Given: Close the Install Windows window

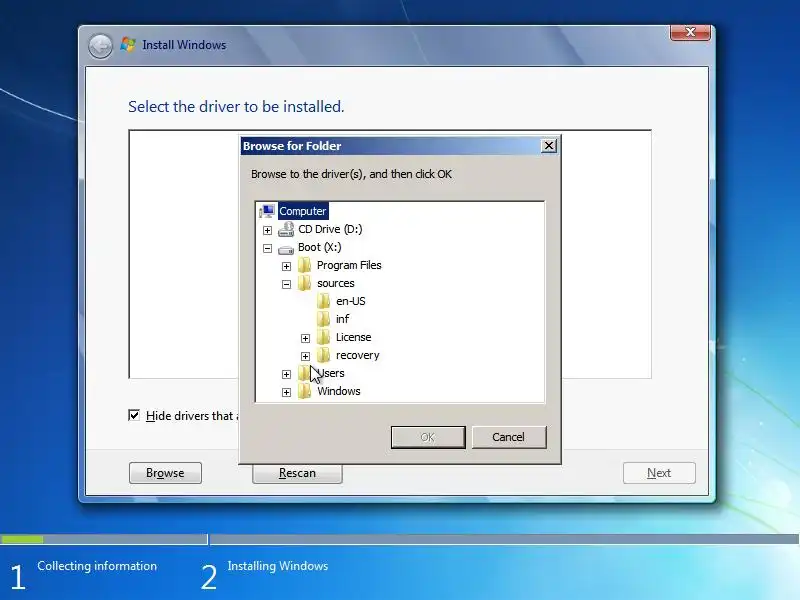Looking at the screenshot, I should (x=690, y=32).
